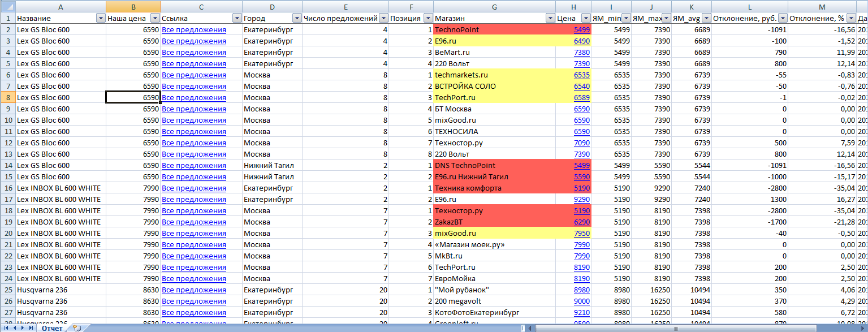The height and width of the screenshot is (332, 868).
Task: Select Нижний Тагил city cell in row 14
Action: 272,165
